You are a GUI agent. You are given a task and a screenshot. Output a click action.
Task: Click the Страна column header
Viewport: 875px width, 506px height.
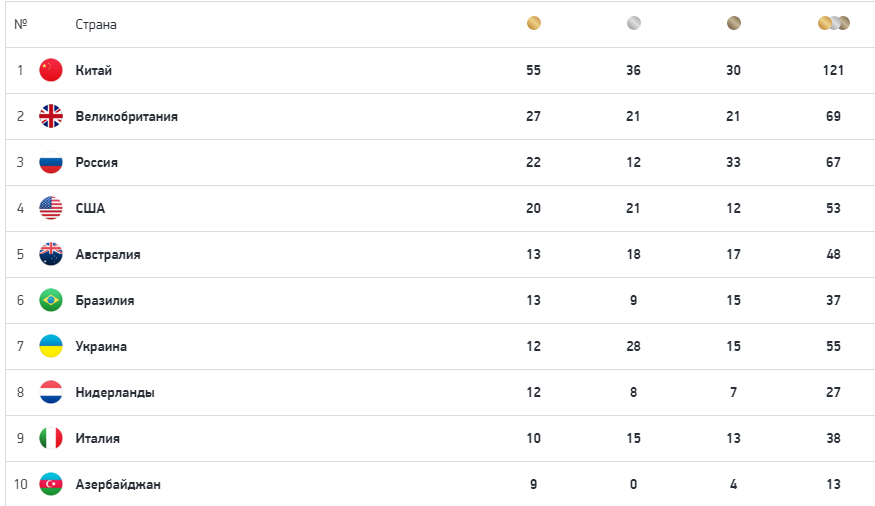96,25
